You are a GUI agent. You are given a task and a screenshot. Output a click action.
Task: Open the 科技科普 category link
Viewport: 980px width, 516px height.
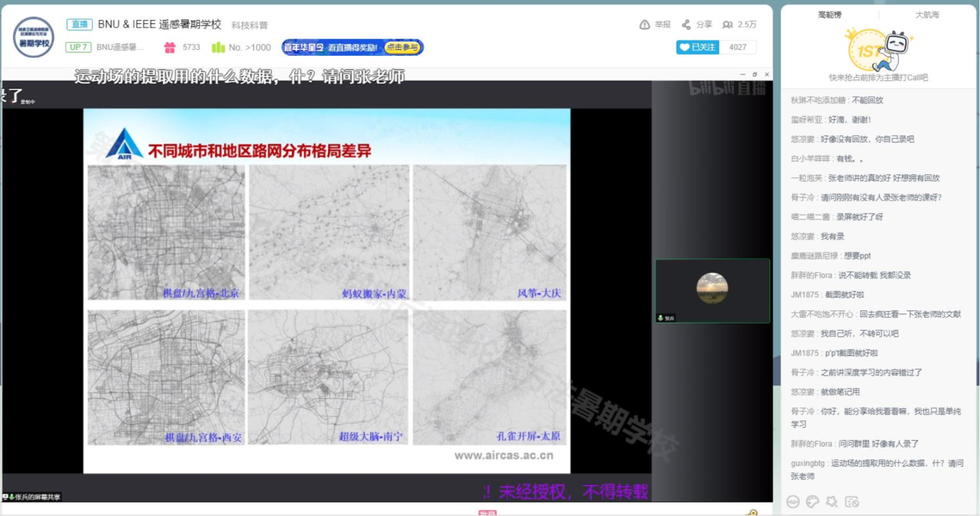(x=250, y=25)
